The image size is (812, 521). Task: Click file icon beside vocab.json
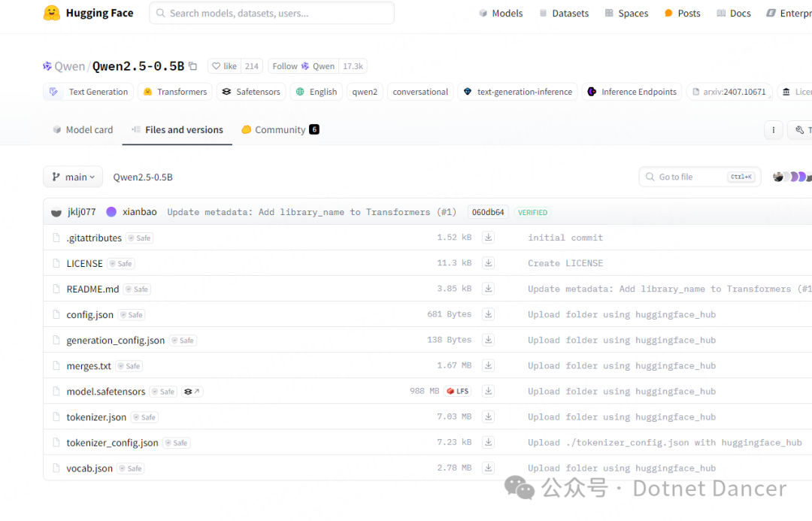56,468
